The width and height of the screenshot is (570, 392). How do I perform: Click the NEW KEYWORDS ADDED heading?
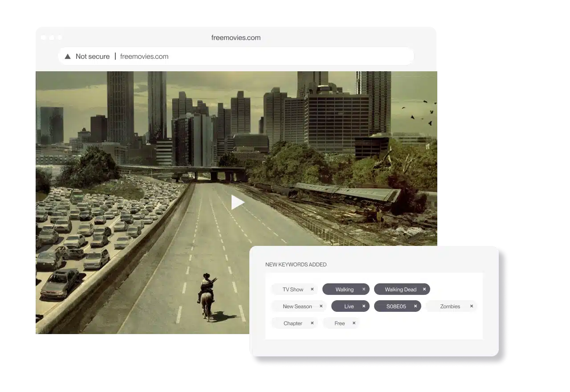pyautogui.click(x=296, y=265)
